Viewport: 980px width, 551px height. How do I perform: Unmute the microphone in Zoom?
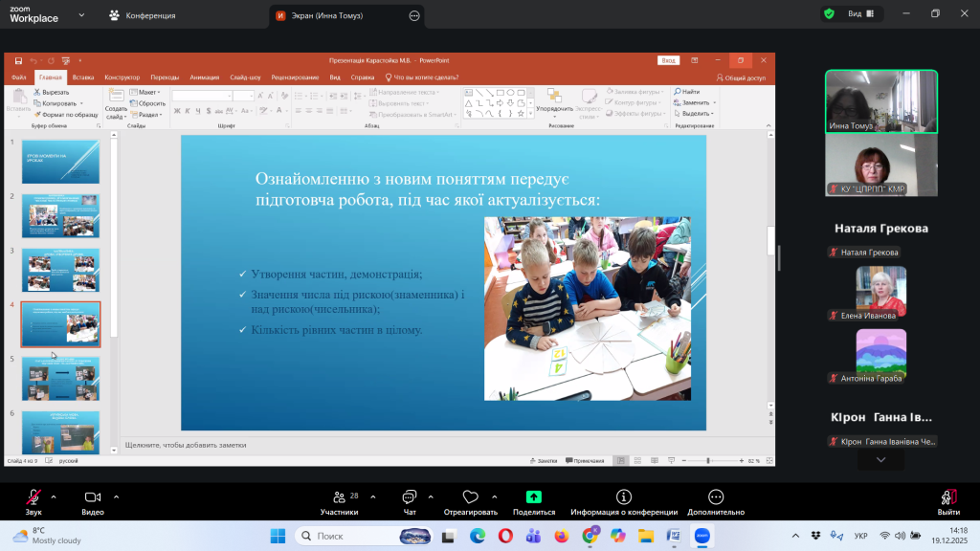coord(33,497)
